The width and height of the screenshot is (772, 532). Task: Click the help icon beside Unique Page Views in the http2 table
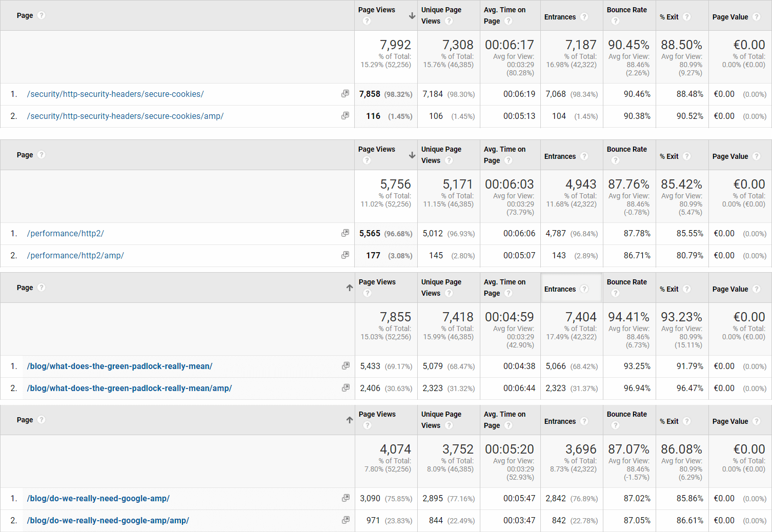(449, 160)
